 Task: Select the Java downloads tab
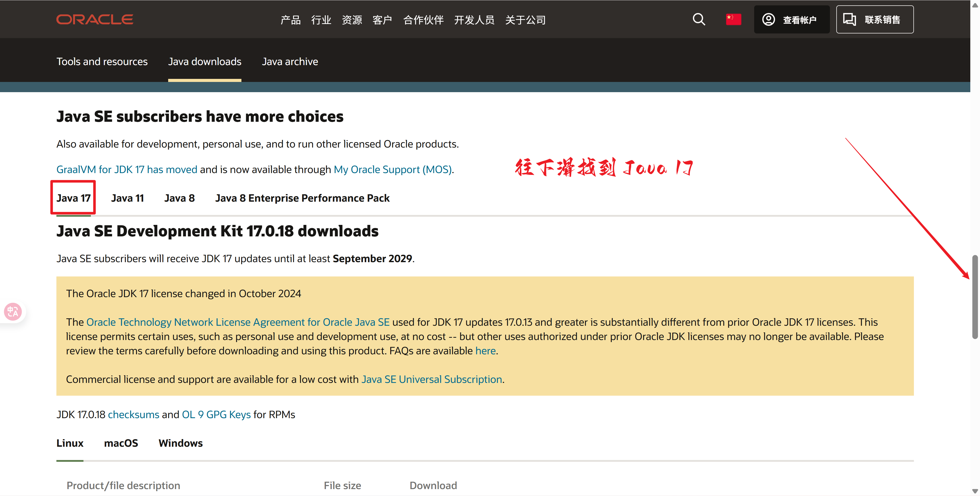click(x=205, y=62)
